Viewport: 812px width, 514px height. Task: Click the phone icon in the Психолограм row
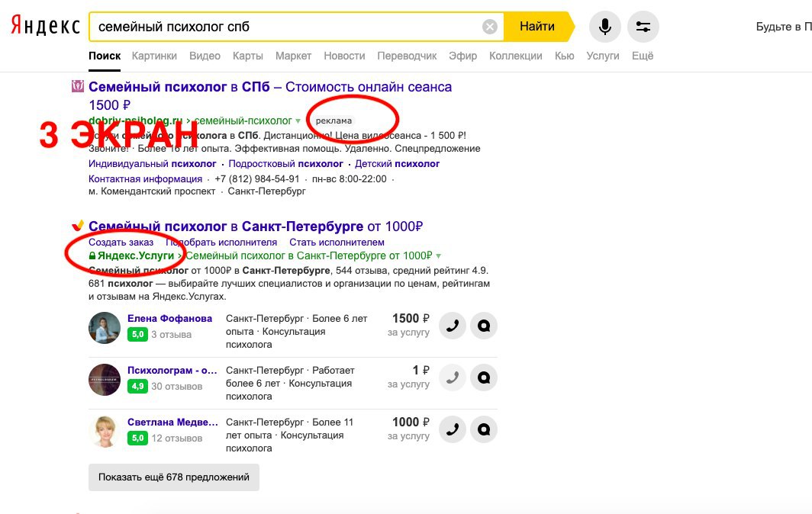(452, 377)
